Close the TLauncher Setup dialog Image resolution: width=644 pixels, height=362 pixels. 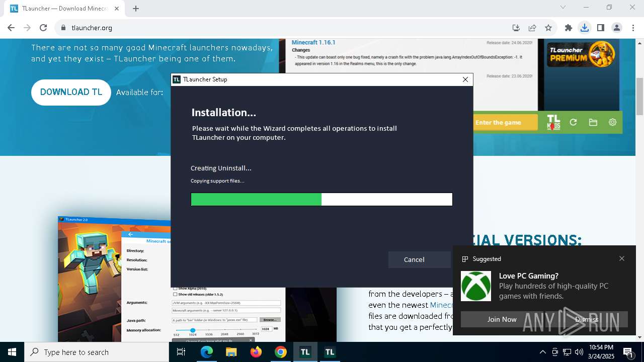pyautogui.click(x=465, y=79)
